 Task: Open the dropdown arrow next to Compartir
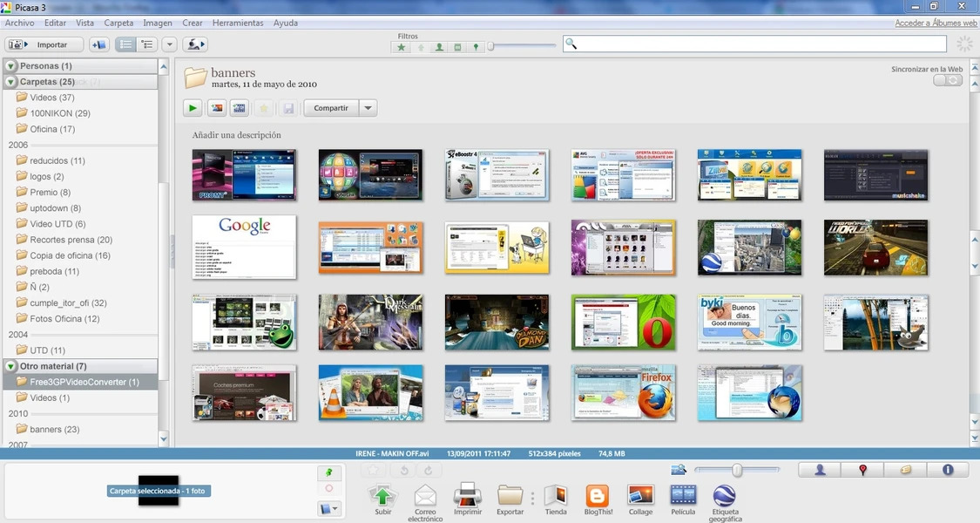pos(368,108)
